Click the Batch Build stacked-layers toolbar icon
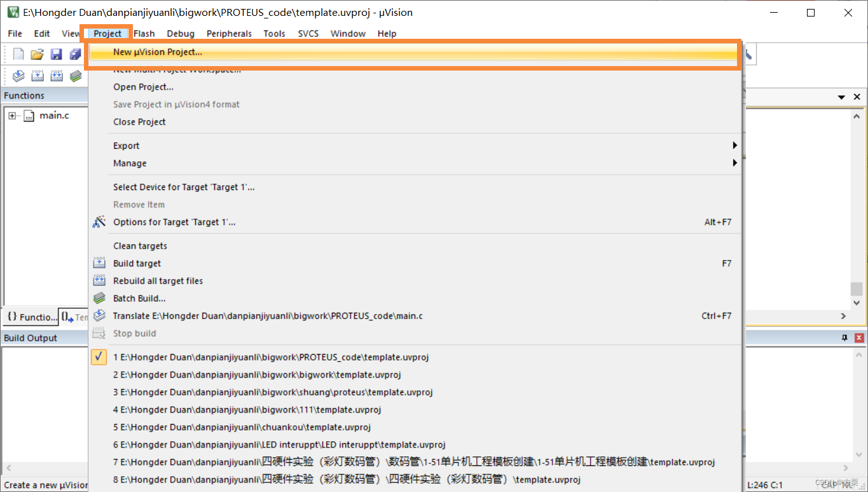The width and height of the screenshot is (868, 492). [x=76, y=76]
